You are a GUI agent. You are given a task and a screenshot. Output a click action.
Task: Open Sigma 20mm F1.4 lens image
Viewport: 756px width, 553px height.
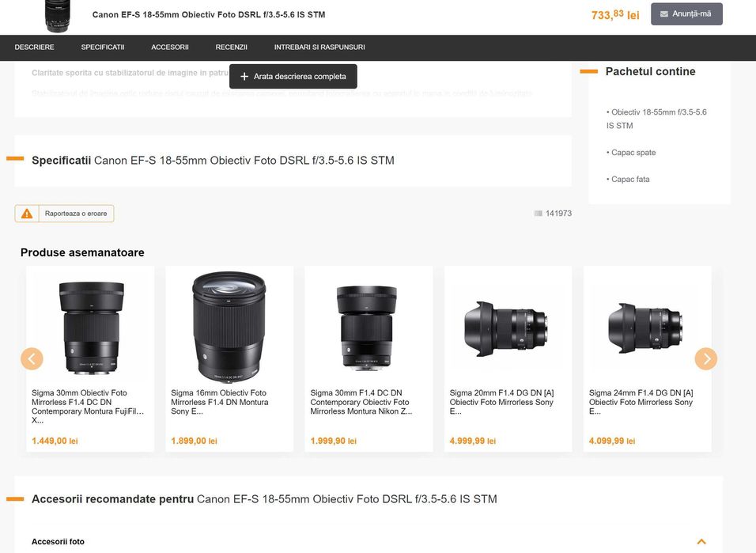pyautogui.click(x=506, y=329)
